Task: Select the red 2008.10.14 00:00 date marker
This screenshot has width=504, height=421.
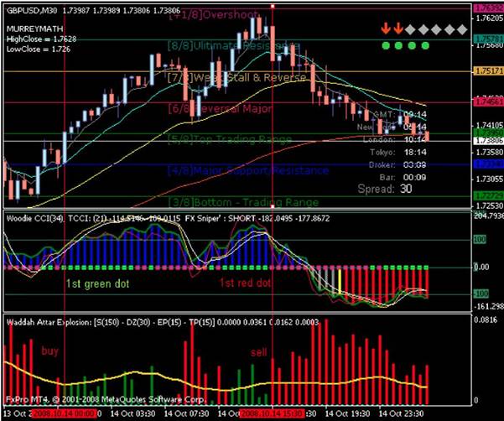Action: (65, 413)
